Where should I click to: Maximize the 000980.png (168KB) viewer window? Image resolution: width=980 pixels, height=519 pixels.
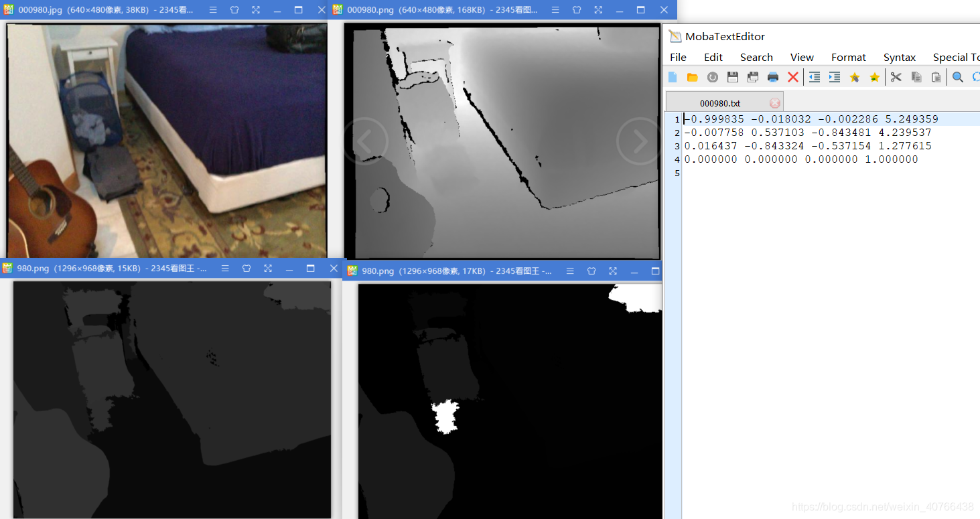click(x=641, y=10)
